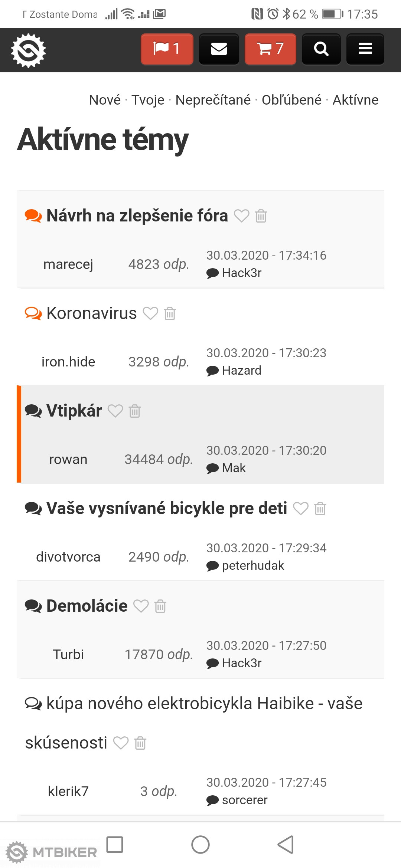Delete the Demolácie topic with trash icon
Screen dimensions: 401x868
click(160, 606)
